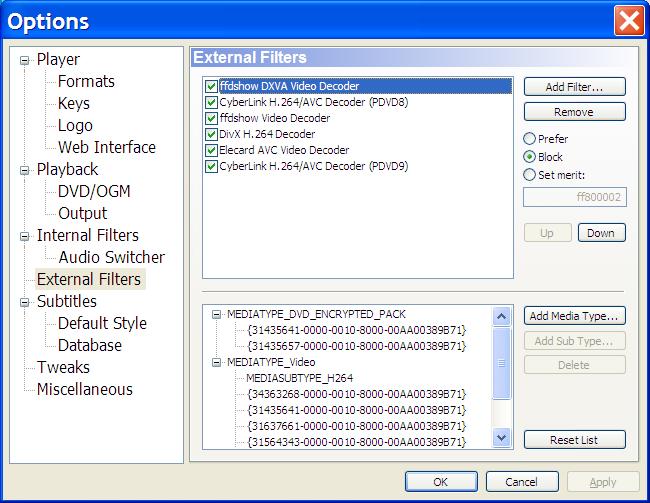Image resolution: width=650 pixels, height=503 pixels.
Task: Open the Logo options page
Action: tap(75, 125)
